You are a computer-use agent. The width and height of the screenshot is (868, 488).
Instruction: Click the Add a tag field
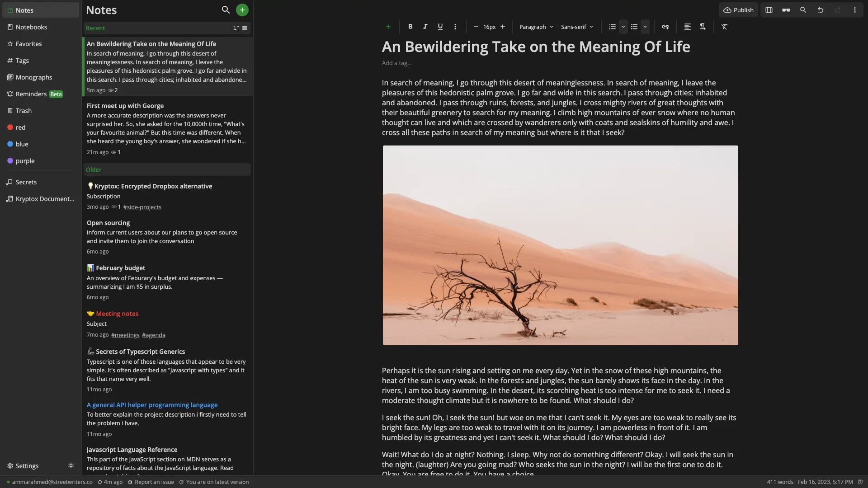396,63
